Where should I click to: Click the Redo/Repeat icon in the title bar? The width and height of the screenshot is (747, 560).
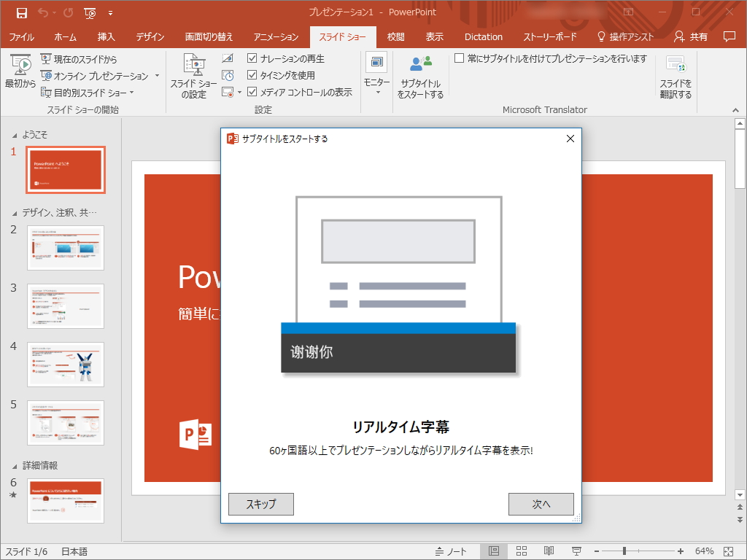tap(68, 13)
